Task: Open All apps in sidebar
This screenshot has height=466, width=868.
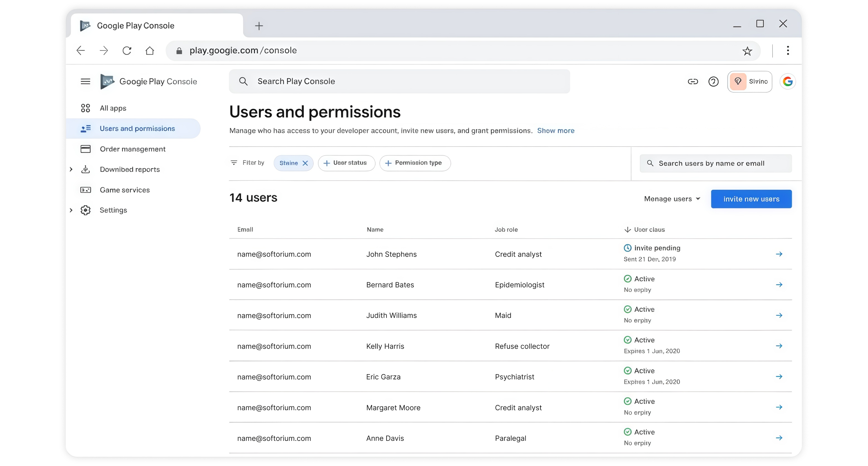Action: point(113,108)
